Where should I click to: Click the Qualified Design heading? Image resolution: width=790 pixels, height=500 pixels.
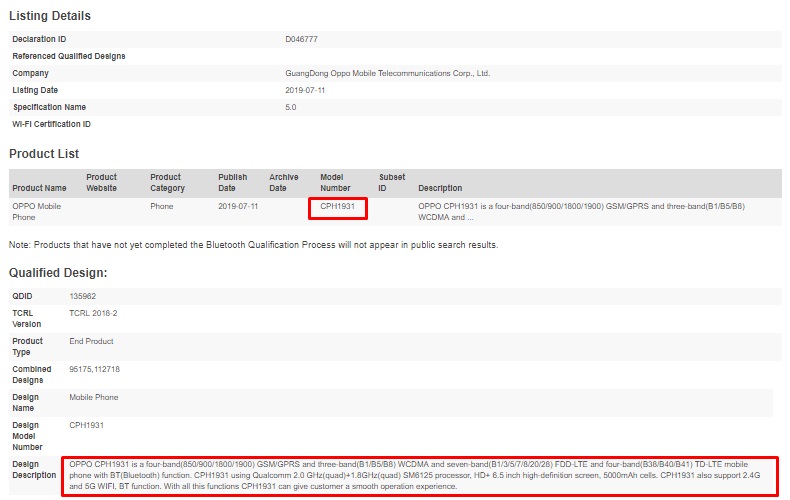(58, 273)
